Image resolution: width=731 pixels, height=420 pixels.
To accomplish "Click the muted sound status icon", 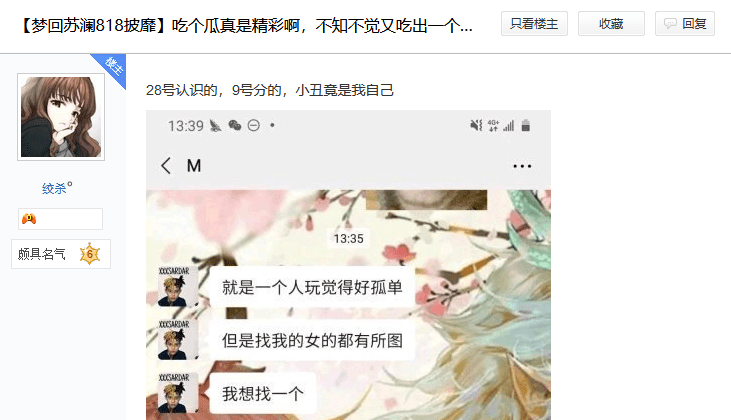I will click(x=476, y=125).
